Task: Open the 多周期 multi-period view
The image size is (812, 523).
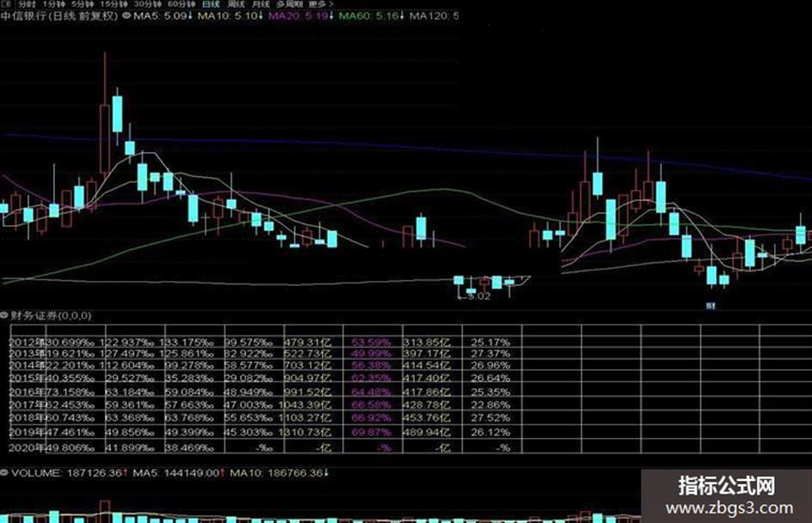Action: [x=289, y=4]
